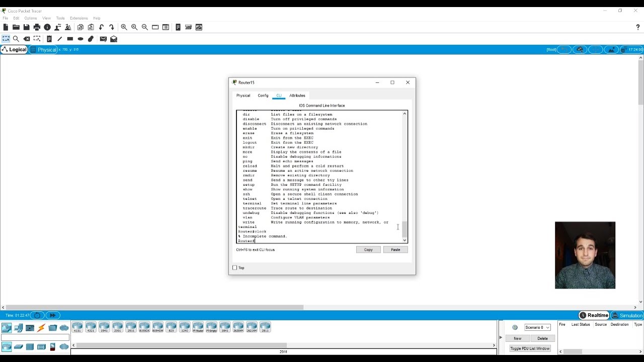Choose the Inspect magnifier tool
This screenshot has height=362, width=644.
click(16, 39)
